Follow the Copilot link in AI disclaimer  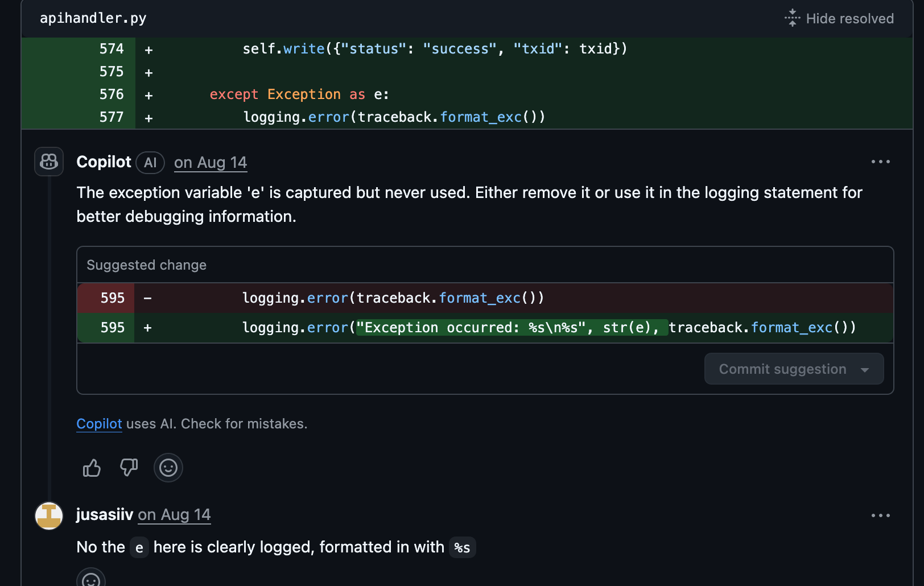[x=99, y=424]
